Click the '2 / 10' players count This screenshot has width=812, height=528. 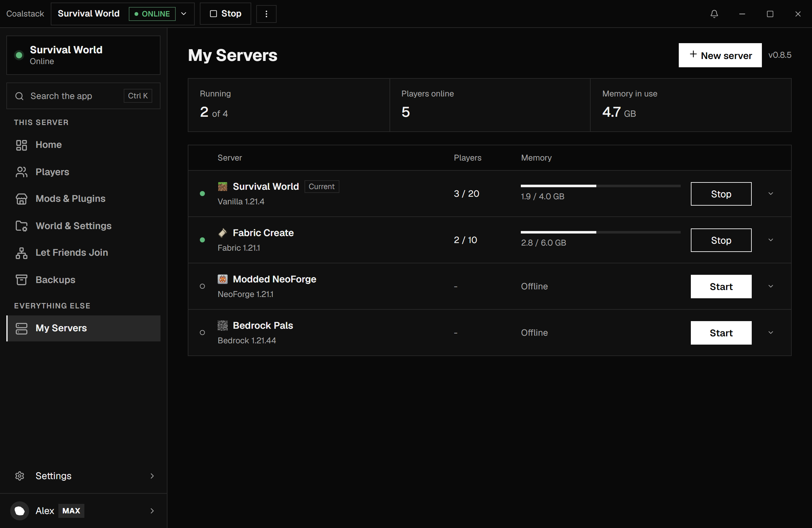pyautogui.click(x=465, y=240)
